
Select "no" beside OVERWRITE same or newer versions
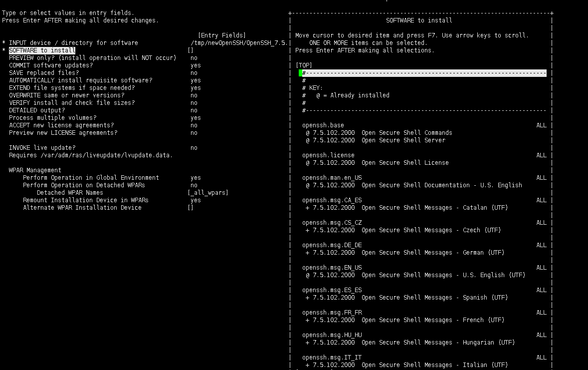coord(194,95)
